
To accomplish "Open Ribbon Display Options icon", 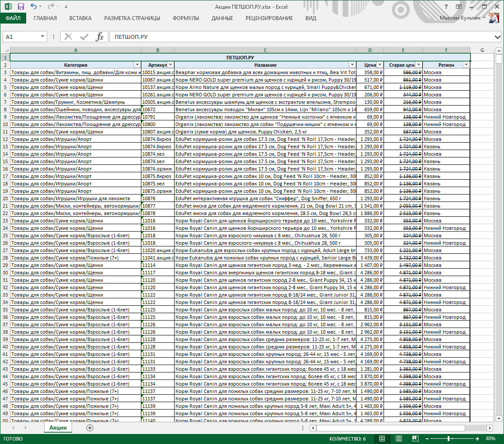I will (459, 7).
